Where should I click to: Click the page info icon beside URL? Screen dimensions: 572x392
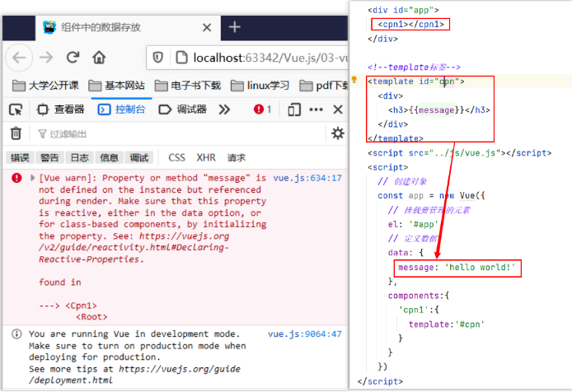click(181, 58)
